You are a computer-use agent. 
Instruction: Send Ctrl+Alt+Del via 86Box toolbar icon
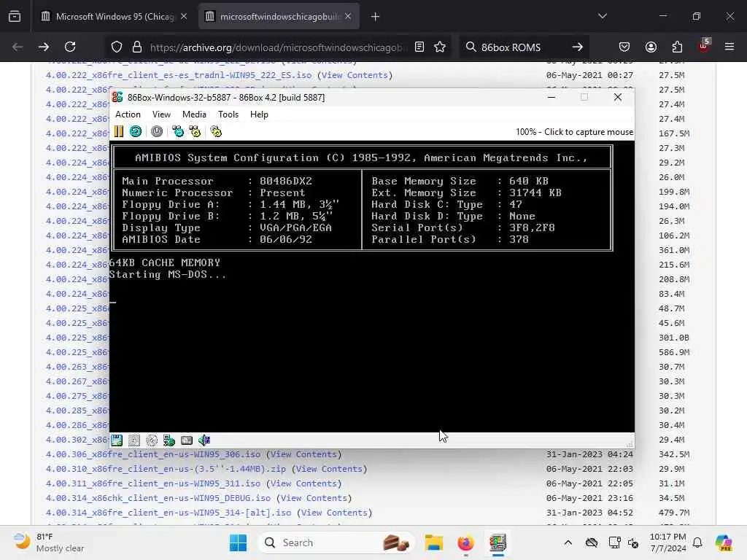(x=178, y=131)
